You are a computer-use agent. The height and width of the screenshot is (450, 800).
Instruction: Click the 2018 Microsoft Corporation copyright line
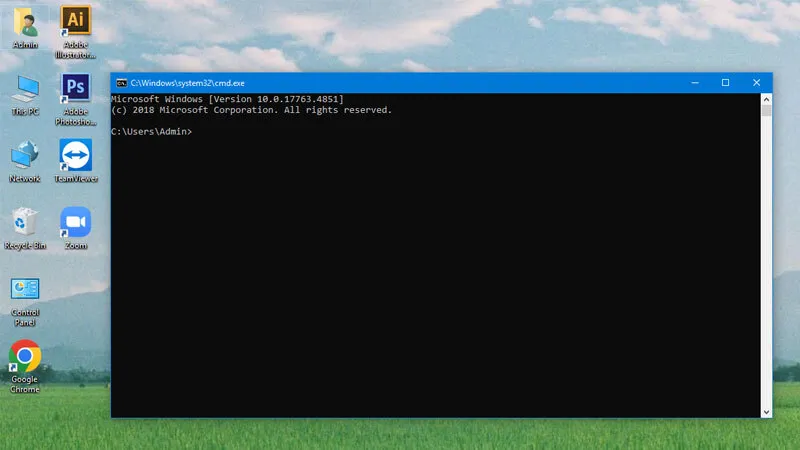252,110
